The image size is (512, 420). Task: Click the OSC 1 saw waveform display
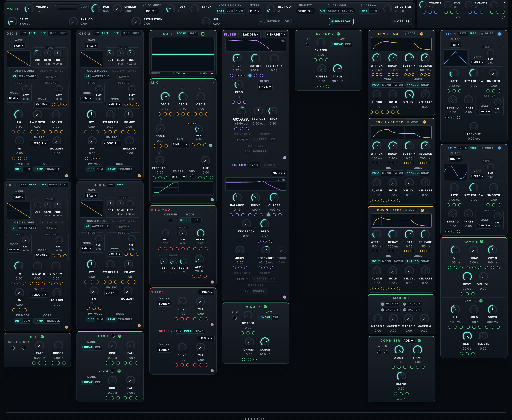click(x=19, y=59)
